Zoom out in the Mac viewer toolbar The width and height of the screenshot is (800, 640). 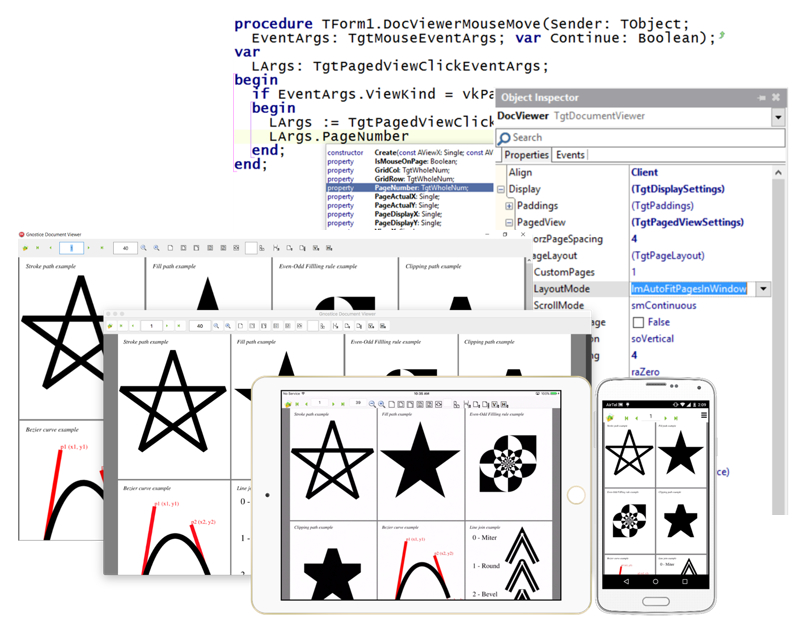pos(216,326)
